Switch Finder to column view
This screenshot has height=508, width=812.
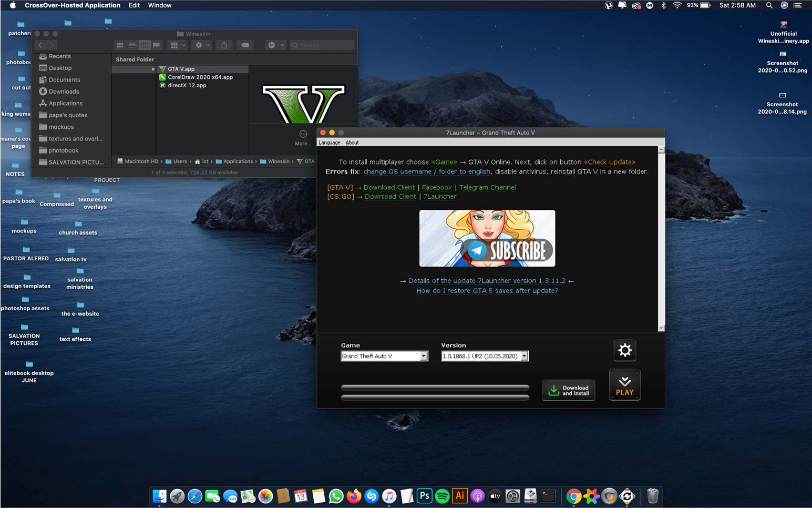coord(144,45)
